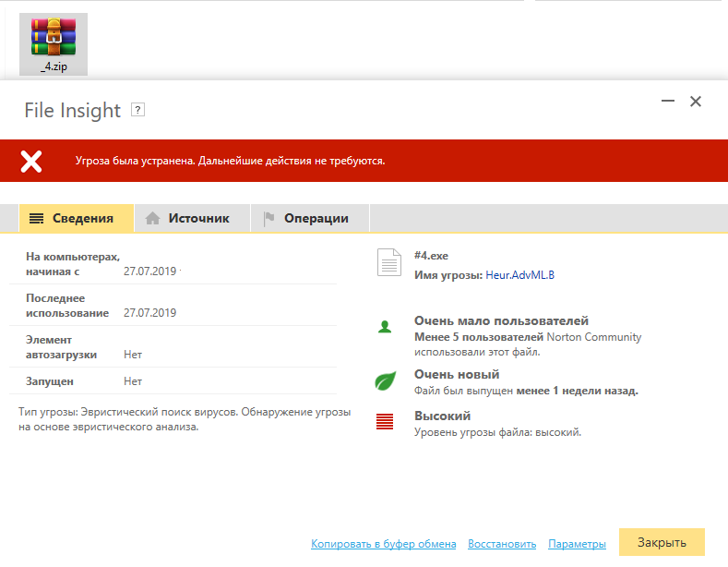
Task: Click the 'Запущен' row label
Action: [50, 381]
